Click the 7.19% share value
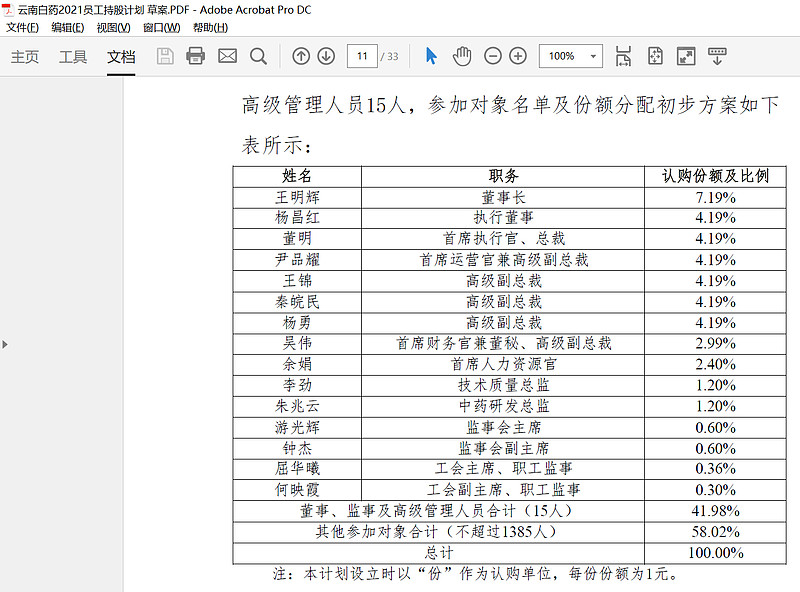The width and height of the screenshot is (800, 592). point(715,198)
